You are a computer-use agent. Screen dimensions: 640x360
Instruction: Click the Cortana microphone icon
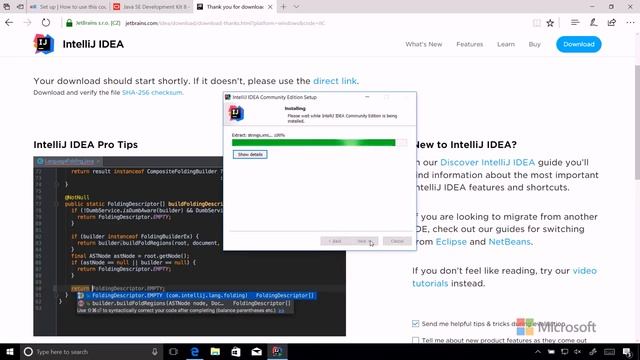(155, 351)
